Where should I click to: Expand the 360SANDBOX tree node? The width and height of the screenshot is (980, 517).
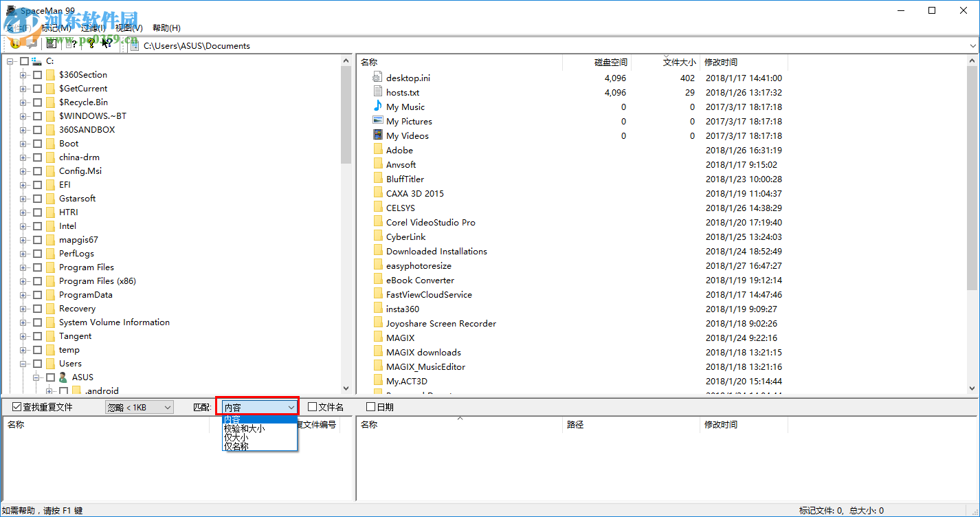click(23, 130)
